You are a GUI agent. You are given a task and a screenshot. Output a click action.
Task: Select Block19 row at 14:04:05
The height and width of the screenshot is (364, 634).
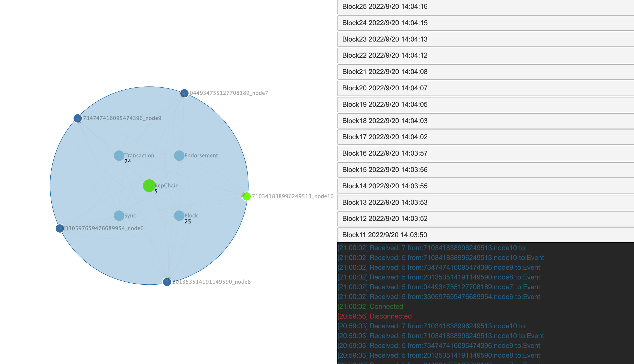click(x=486, y=105)
